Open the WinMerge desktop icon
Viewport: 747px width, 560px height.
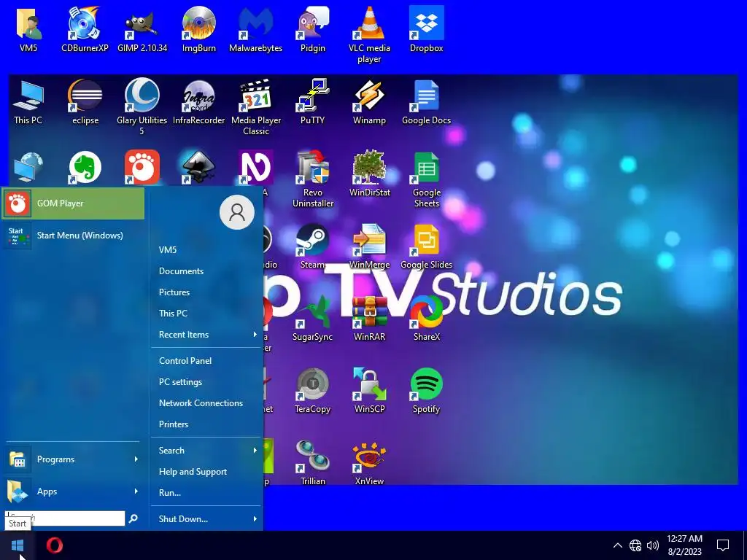[x=369, y=246]
